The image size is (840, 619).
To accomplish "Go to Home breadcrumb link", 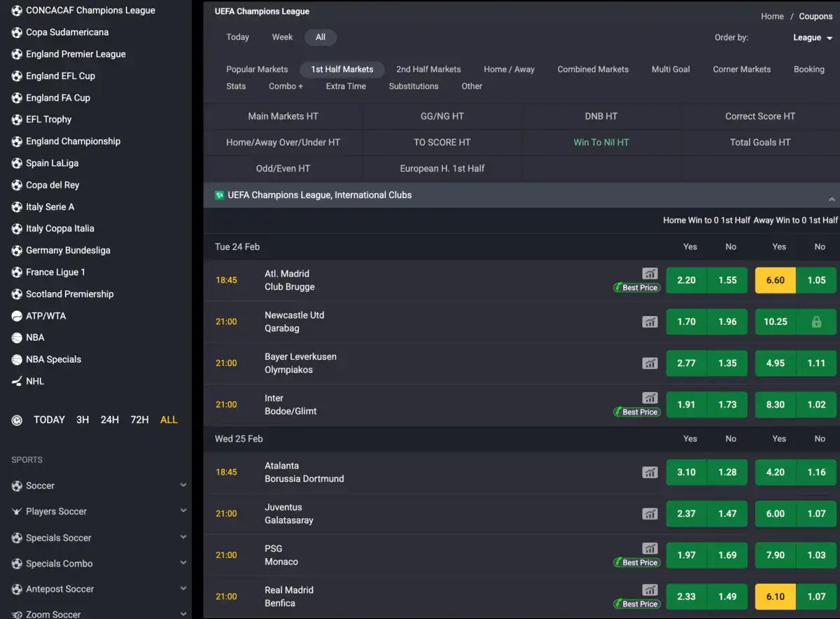I will [x=772, y=16].
